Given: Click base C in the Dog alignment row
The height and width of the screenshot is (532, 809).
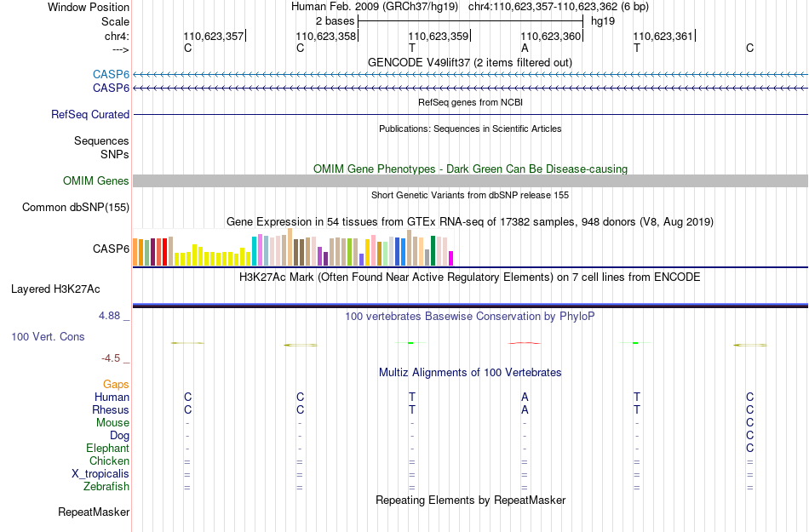Looking at the screenshot, I should point(749,436).
